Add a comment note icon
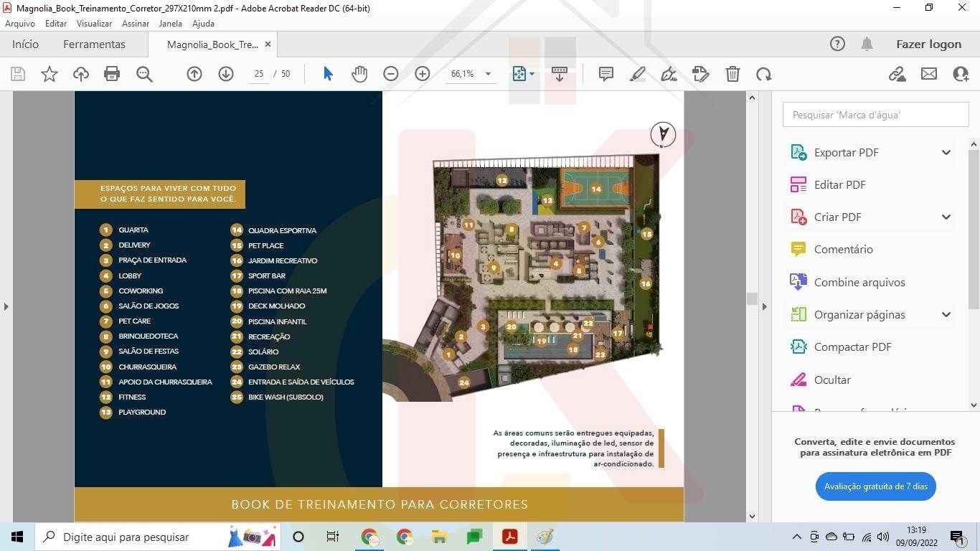Viewport: 980px width, 551px height. (606, 74)
